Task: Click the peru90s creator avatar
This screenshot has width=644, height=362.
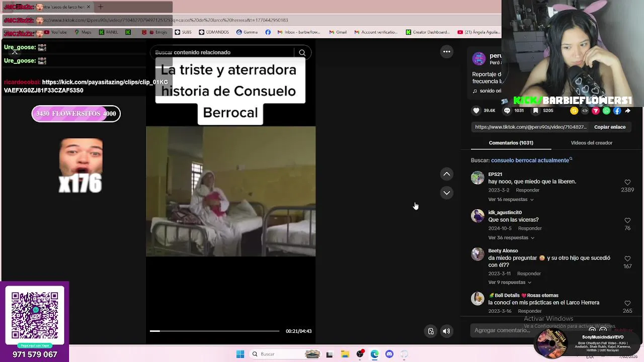Action: tap(479, 58)
